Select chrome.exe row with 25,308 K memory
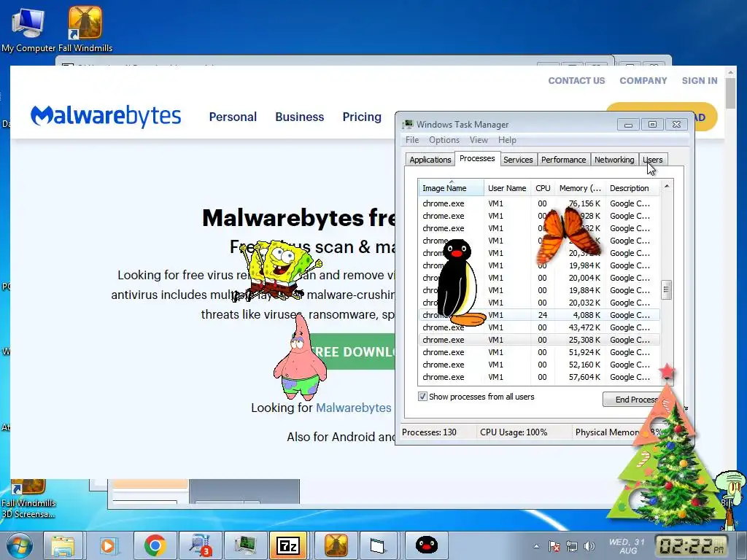Viewport: 747px width, 560px height. (x=539, y=340)
